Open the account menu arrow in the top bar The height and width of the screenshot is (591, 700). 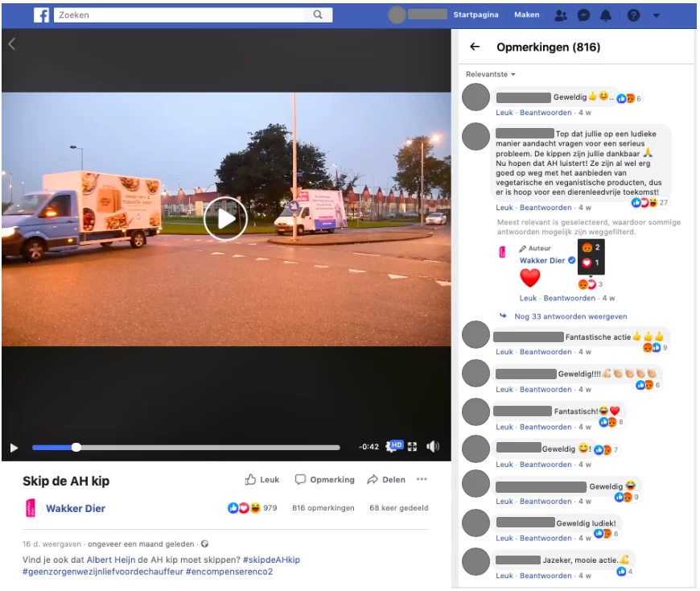[657, 15]
